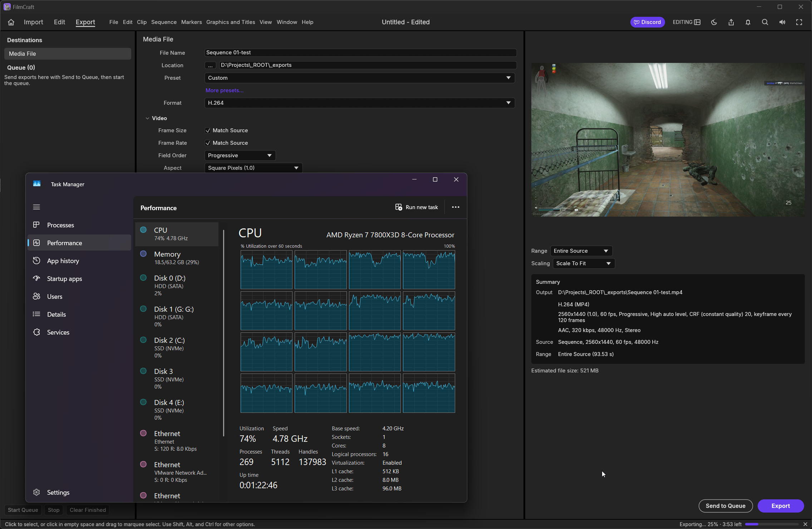Open the Format H.264 dropdown
812x529 pixels.
click(x=360, y=103)
